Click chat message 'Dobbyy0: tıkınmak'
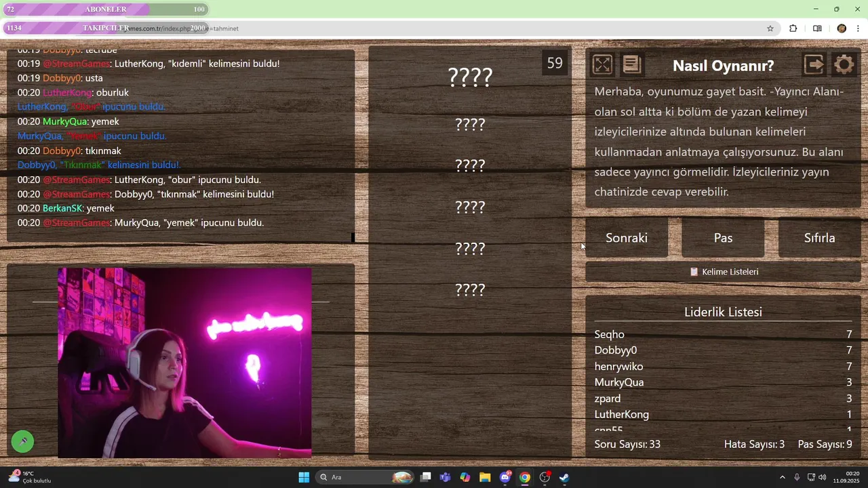 pyautogui.click(x=69, y=150)
